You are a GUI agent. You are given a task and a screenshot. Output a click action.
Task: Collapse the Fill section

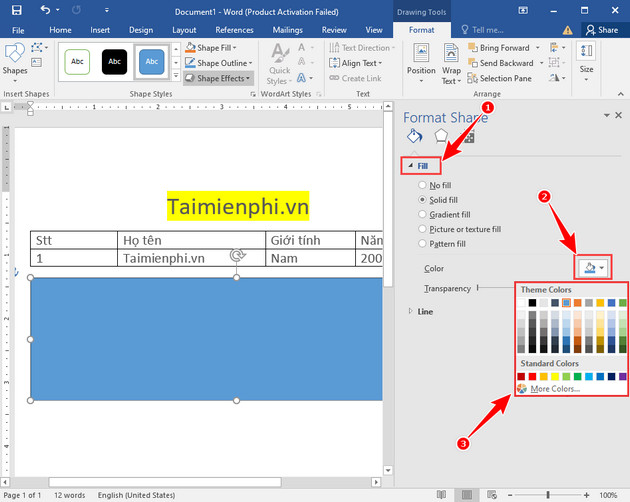[410, 166]
